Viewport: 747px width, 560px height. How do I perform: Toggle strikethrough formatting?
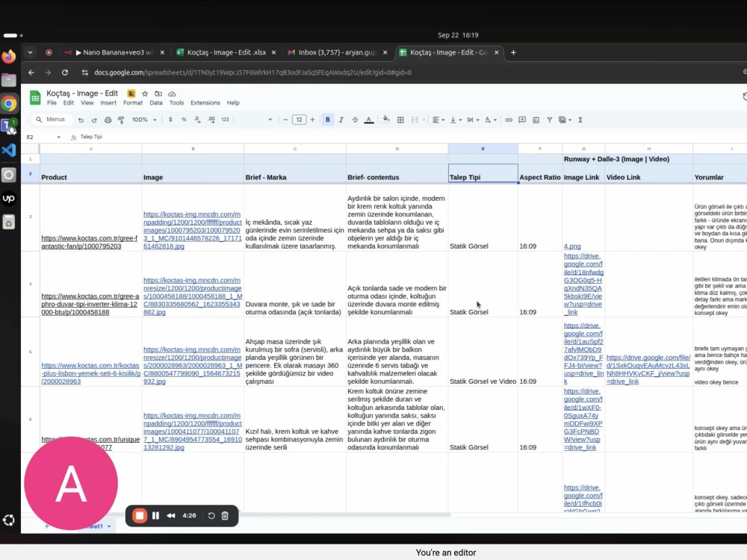pyautogui.click(x=355, y=119)
